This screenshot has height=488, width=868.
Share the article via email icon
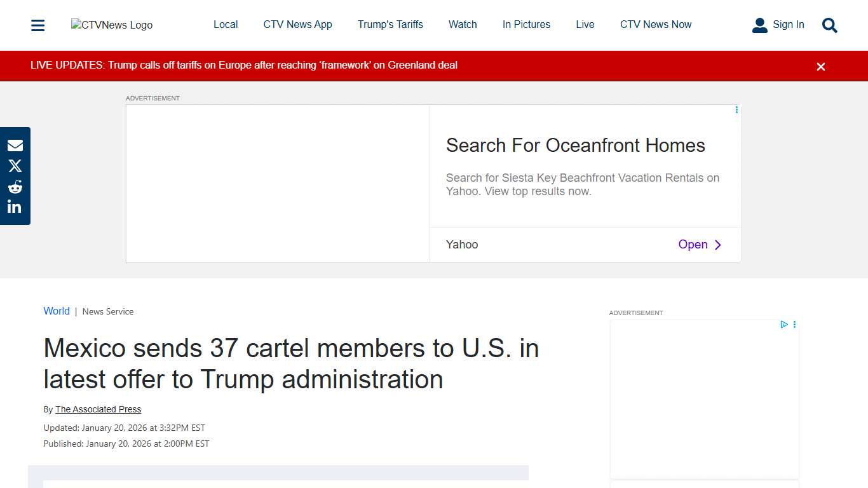coord(15,145)
